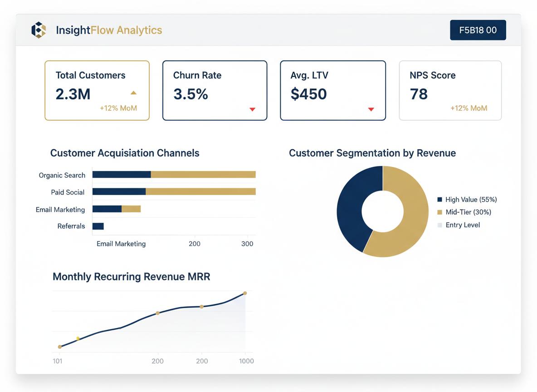Select the first MRR data point at 101
This screenshot has height=392, width=537.
point(60,347)
